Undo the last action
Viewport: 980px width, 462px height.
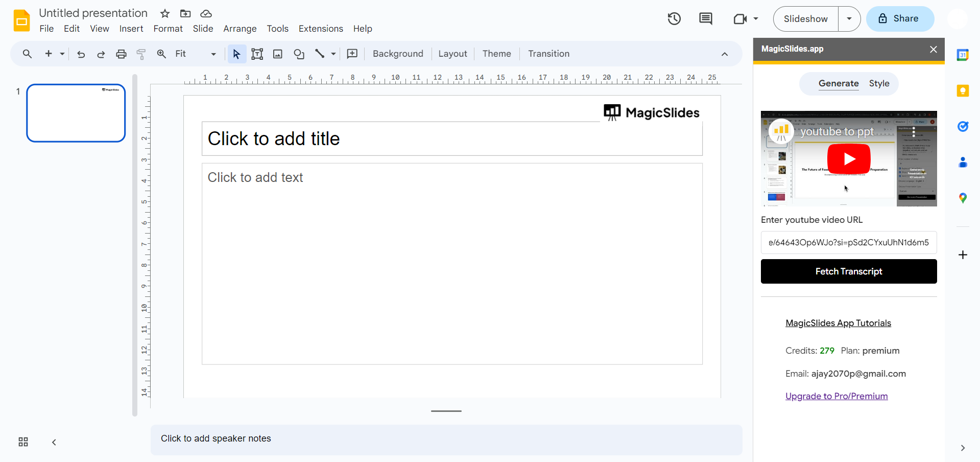[x=81, y=54]
